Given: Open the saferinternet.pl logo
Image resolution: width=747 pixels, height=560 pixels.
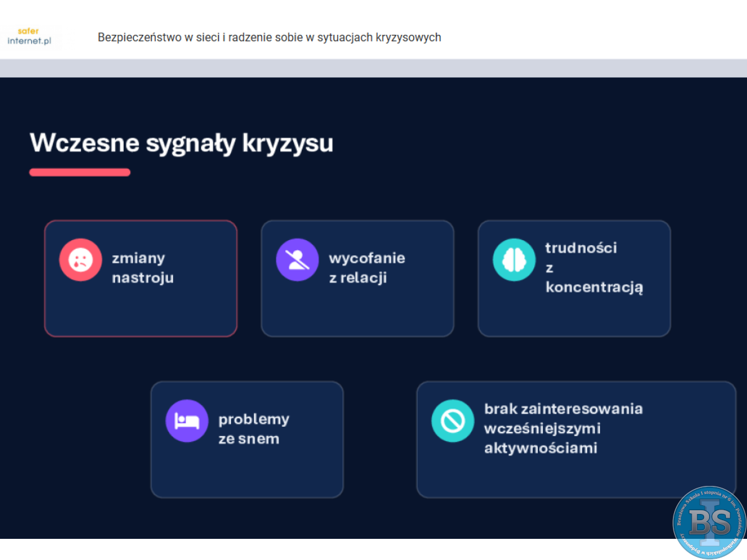Looking at the screenshot, I should pyautogui.click(x=29, y=37).
